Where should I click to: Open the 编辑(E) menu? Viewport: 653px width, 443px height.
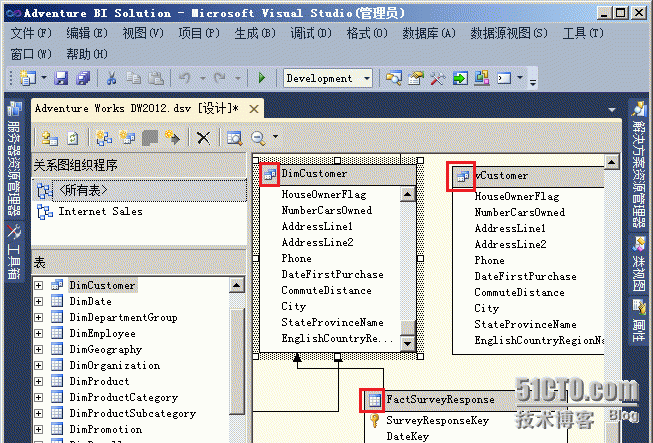(x=87, y=33)
